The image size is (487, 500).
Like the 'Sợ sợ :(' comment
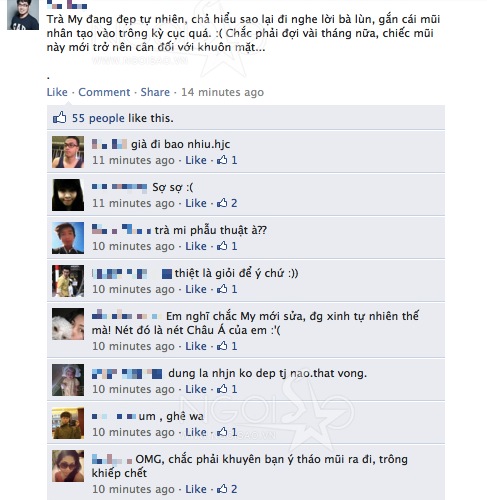[x=196, y=203]
